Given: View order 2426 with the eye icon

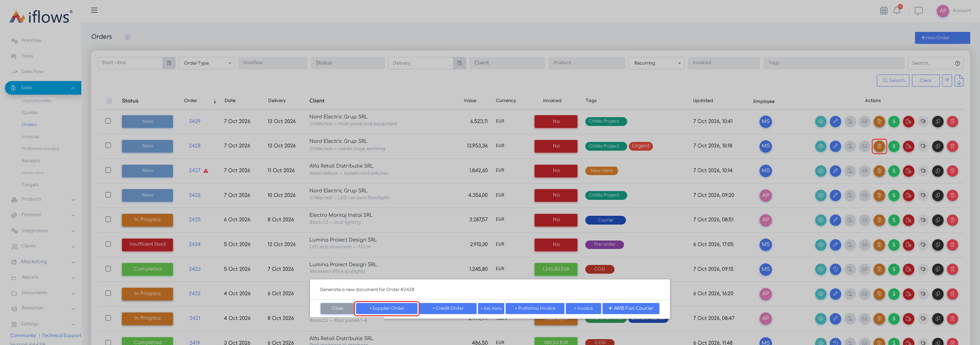Looking at the screenshot, I should (821, 195).
